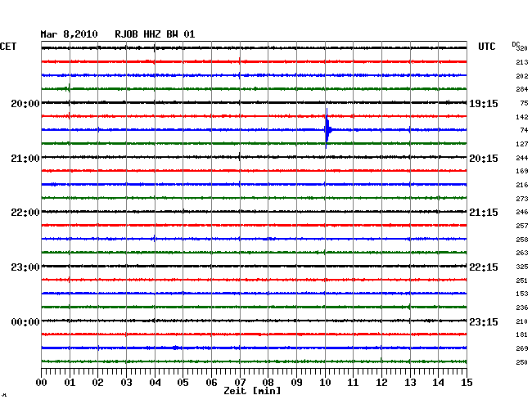The image size is (532, 404).
Task: Click the Zeit [min] axis title
Action: [252, 391]
